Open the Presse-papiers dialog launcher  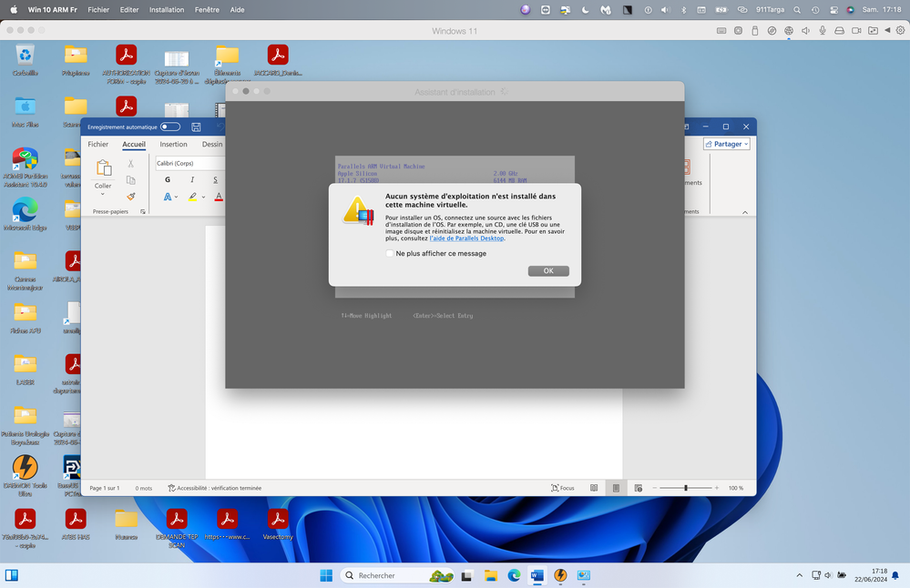[x=143, y=212]
